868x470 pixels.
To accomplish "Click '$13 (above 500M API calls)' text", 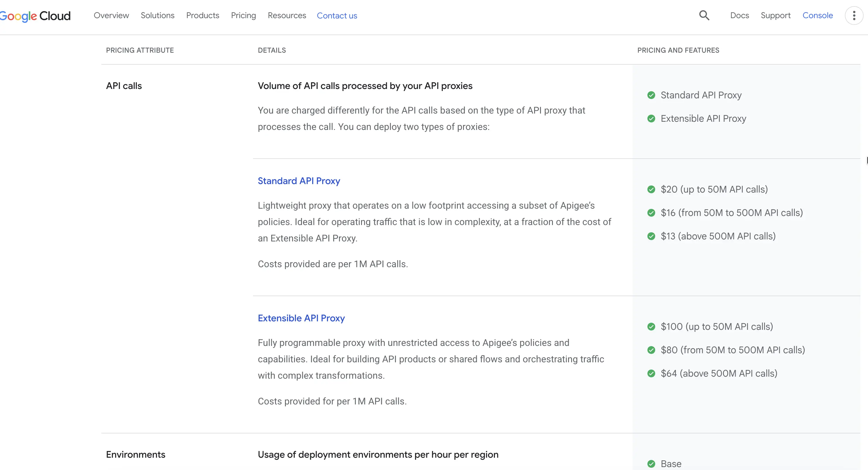I will [718, 236].
